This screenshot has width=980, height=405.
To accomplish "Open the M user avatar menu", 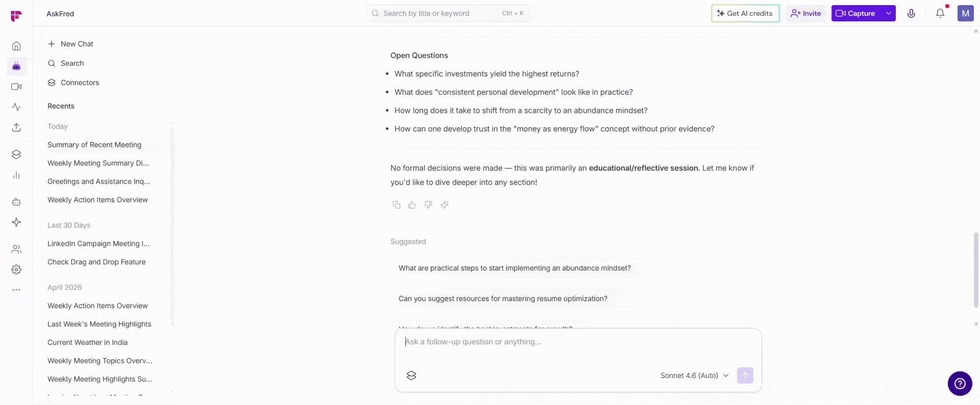I will click(x=965, y=13).
